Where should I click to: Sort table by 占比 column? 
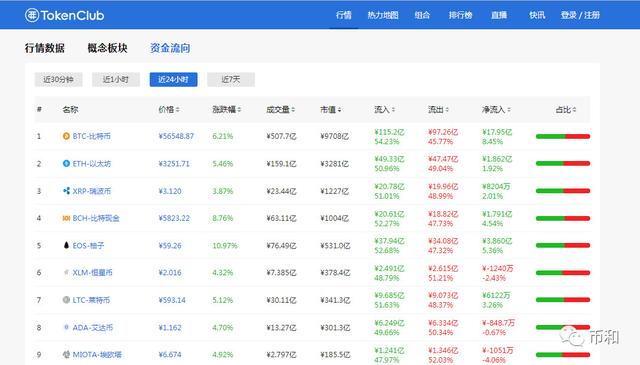tap(566, 109)
